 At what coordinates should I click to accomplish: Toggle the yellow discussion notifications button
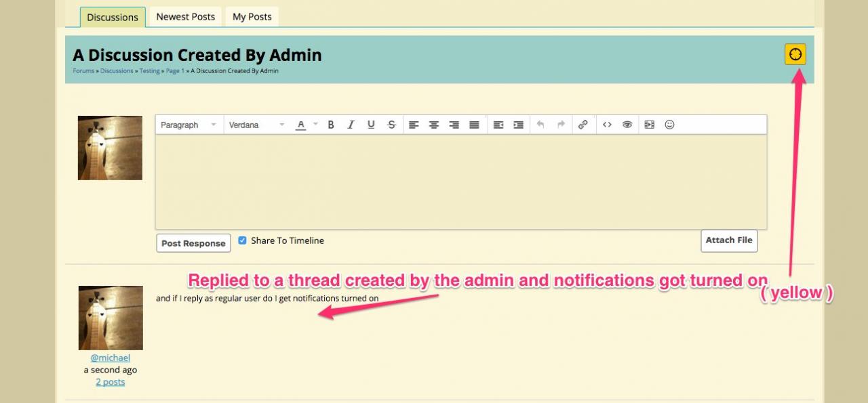795,54
